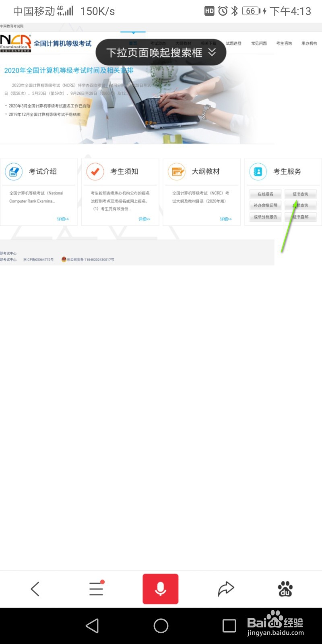This screenshot has width=322, height=644.
Task: Click the 考生须知 red checkmark icon
Action: (x=95, y=172)
